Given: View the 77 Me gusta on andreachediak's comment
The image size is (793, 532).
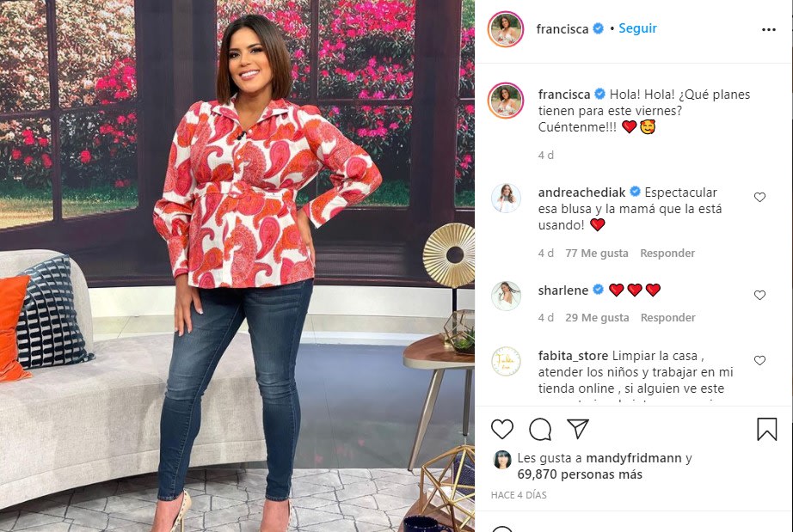Looking at the screenshot, I should (597, 254).
